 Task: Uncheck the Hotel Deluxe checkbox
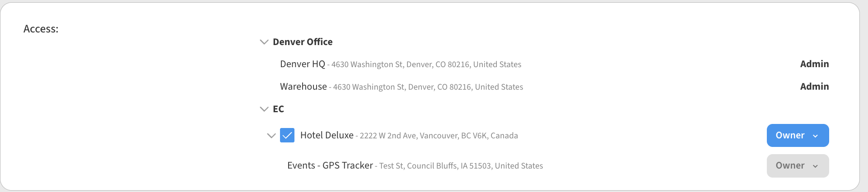(x=287, y=136)
